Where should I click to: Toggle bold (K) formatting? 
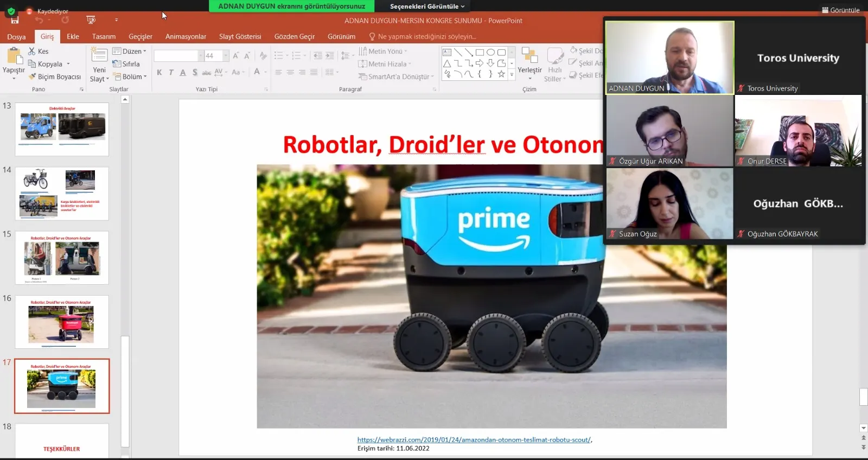(x=159, y=72)
